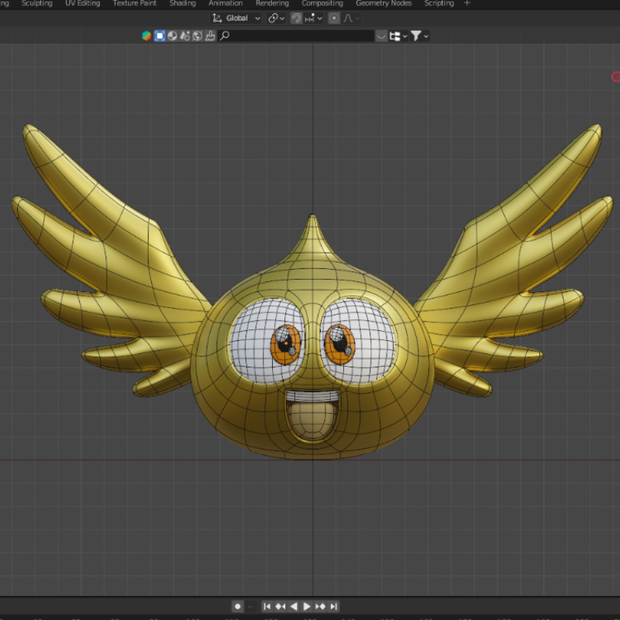Viewport: 620px width, 620px height.
Task: Switch to the Geometry Nodes workspace tab
Action: [x=384, y=3]
